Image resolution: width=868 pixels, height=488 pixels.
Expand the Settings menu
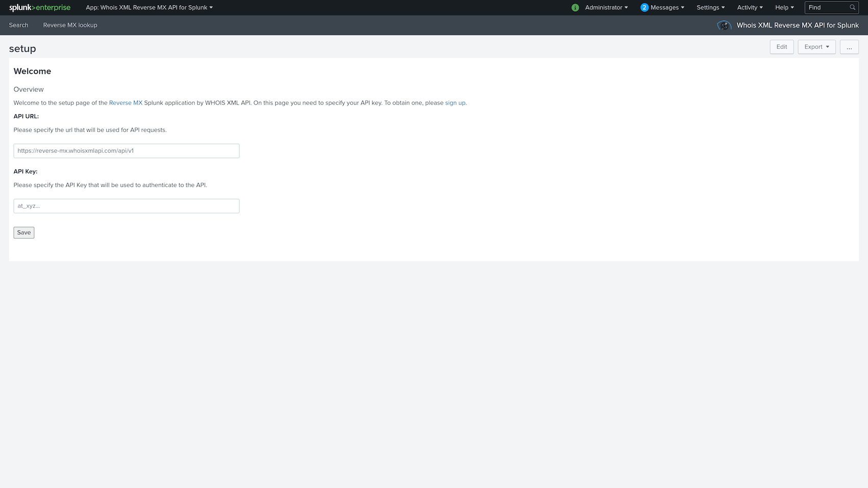click(x=711, y=8)
